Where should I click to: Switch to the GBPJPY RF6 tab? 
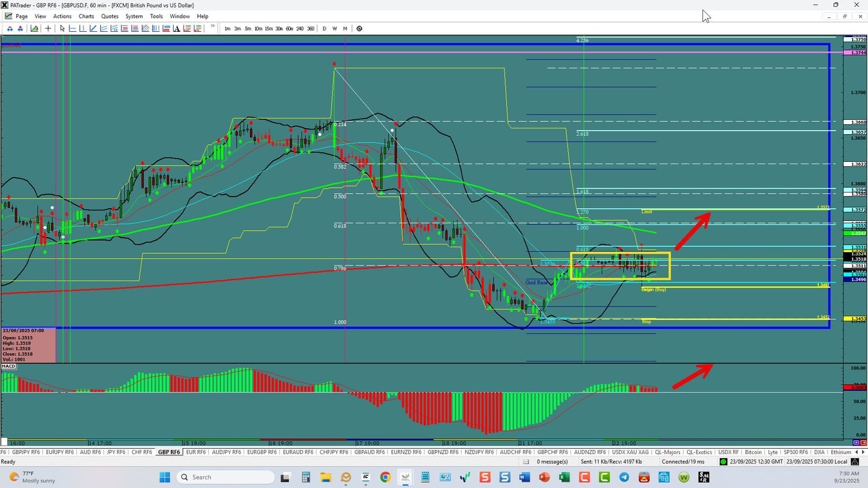coord(26,452)
